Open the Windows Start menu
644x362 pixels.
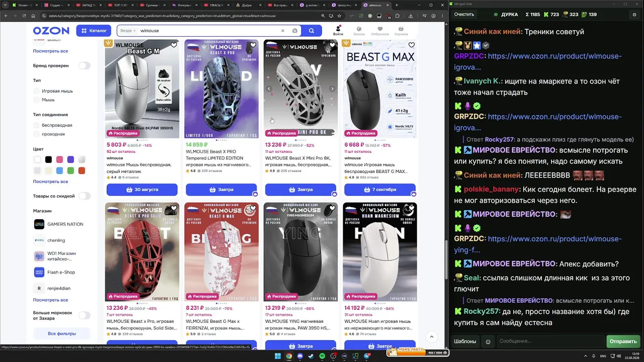pos(277,356)
